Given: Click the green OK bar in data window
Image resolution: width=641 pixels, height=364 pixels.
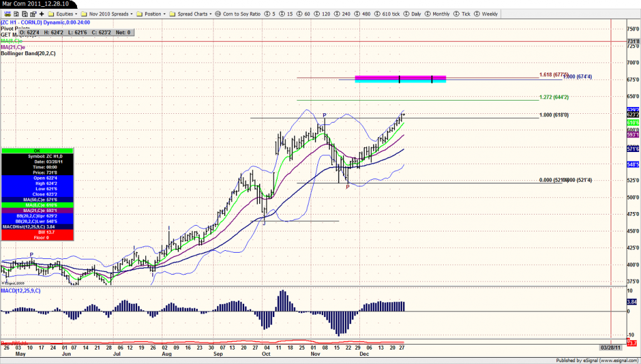Looking at the screenshot, I should click(x=37, y=151).
